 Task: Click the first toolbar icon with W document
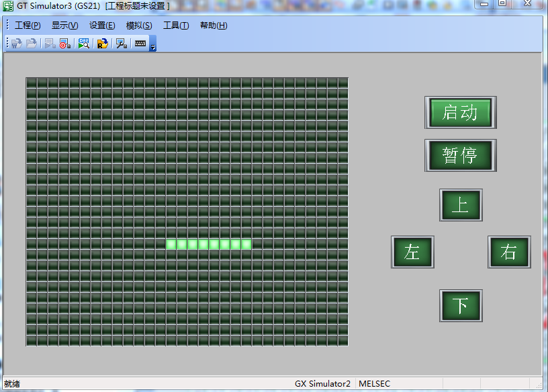click(x=16, y=44)
